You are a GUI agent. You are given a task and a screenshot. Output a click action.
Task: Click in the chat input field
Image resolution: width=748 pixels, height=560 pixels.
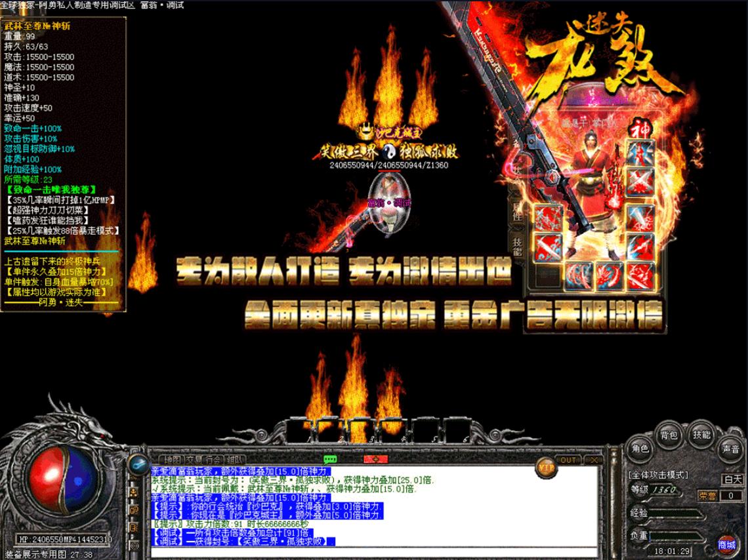[373, 553]
